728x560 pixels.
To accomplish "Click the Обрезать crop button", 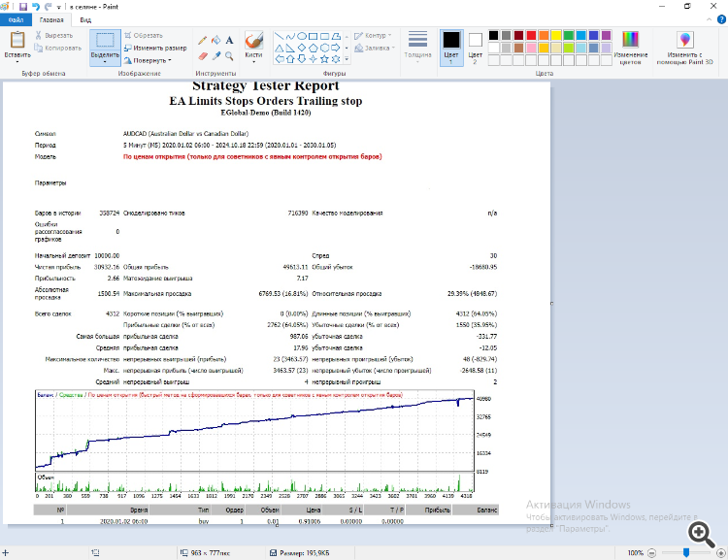I will click(144, 35).
